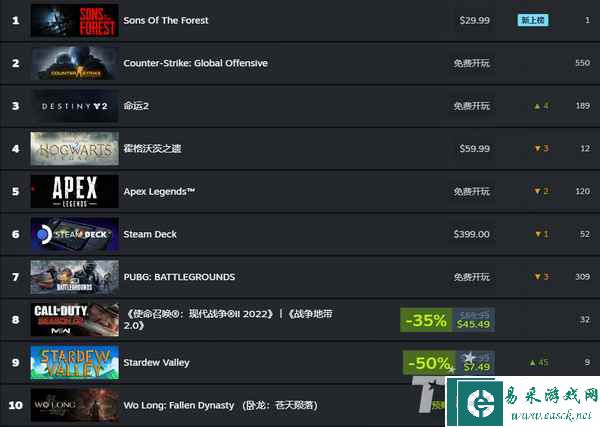The image size is (600, 427).
Task: Click the PUBG: BATTLEGROUNDS title text
Action: (x=179, y=277)
